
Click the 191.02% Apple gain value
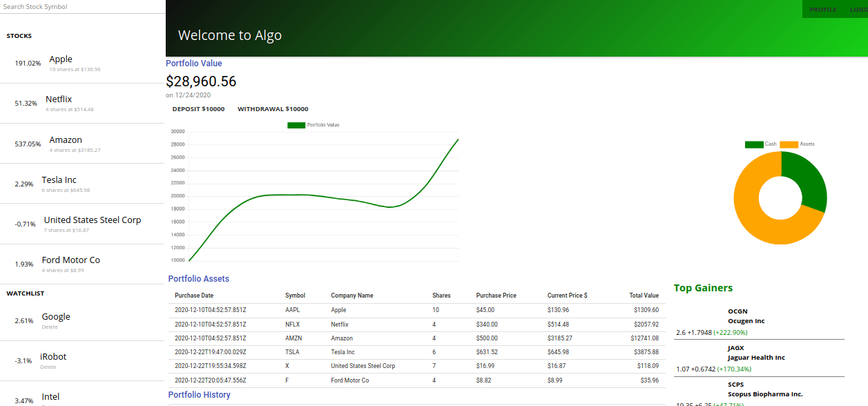tap(28, 64)
